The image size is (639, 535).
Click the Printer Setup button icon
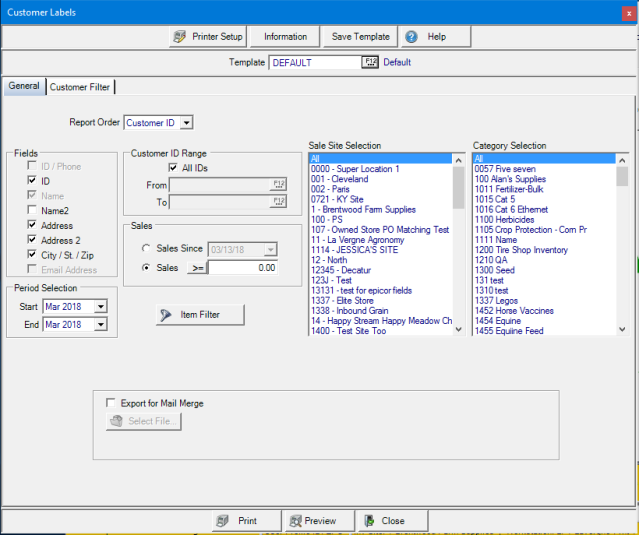tap(180, 37)
